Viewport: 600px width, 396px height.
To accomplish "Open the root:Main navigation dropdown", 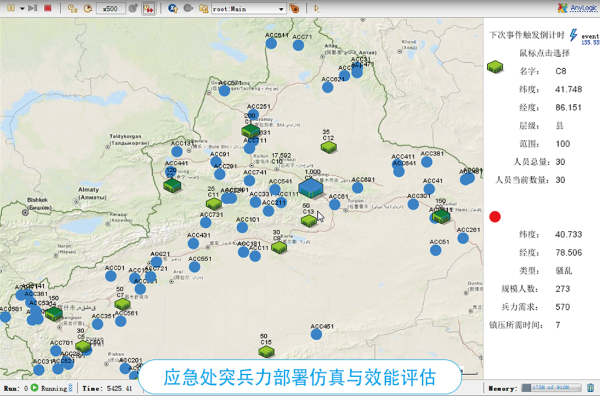I will (249, 9).
